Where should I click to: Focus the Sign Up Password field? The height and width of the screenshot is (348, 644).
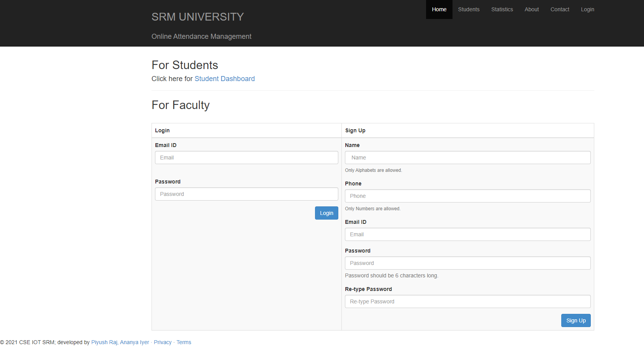[x=468, y=263]
